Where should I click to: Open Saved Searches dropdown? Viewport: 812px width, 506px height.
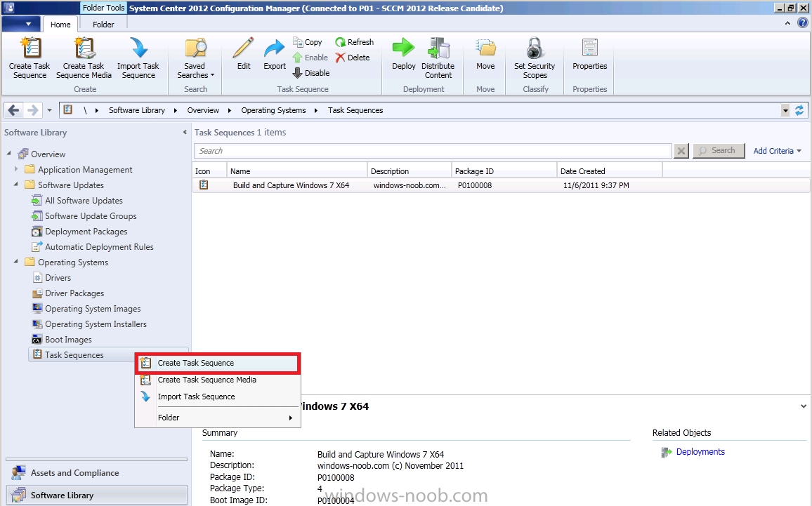195,58
